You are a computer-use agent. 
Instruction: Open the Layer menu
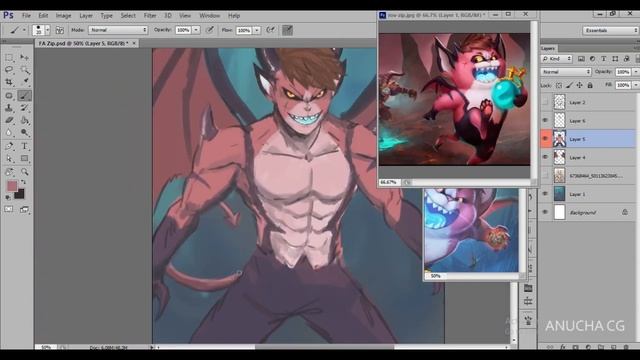[x=86, y=16]
